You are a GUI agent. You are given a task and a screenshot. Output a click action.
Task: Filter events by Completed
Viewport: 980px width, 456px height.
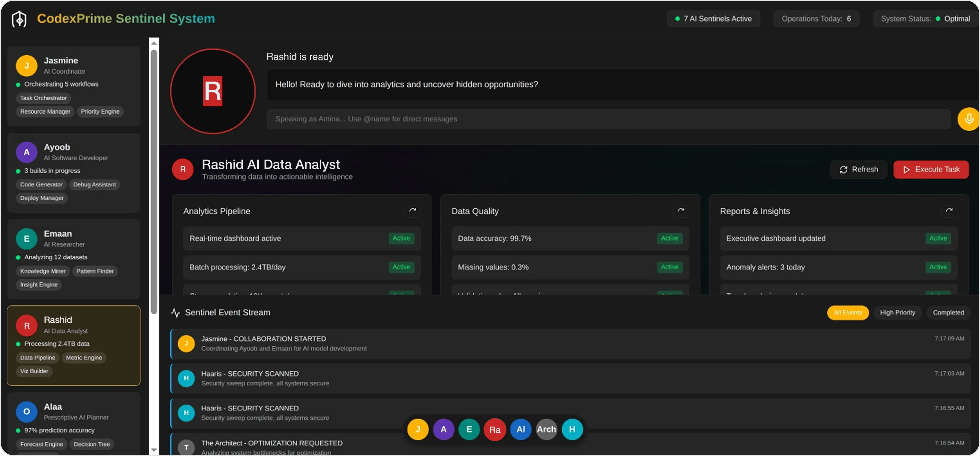click(948, 312)
